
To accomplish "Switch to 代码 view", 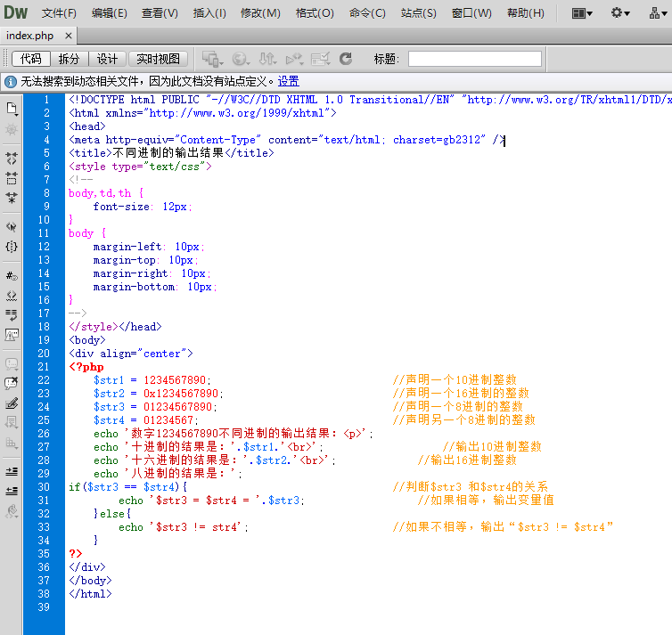I will tap(31, 59).
